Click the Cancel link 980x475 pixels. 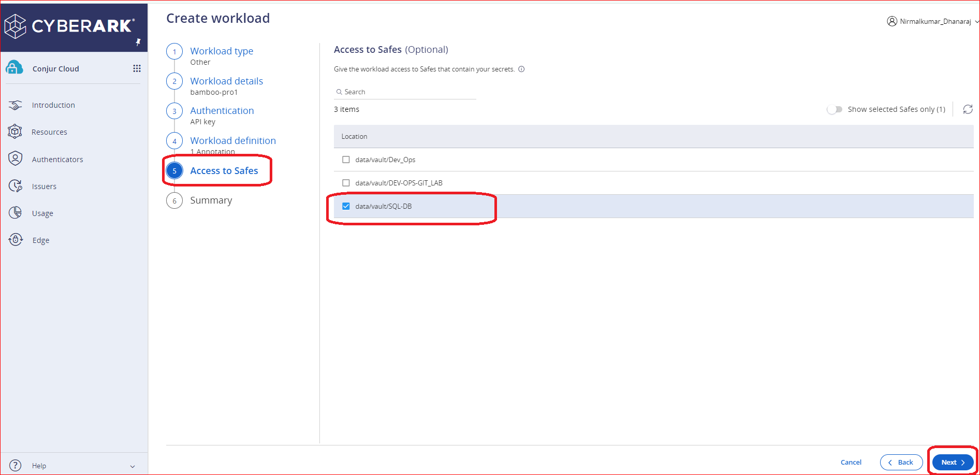click(x=851, y=462)
